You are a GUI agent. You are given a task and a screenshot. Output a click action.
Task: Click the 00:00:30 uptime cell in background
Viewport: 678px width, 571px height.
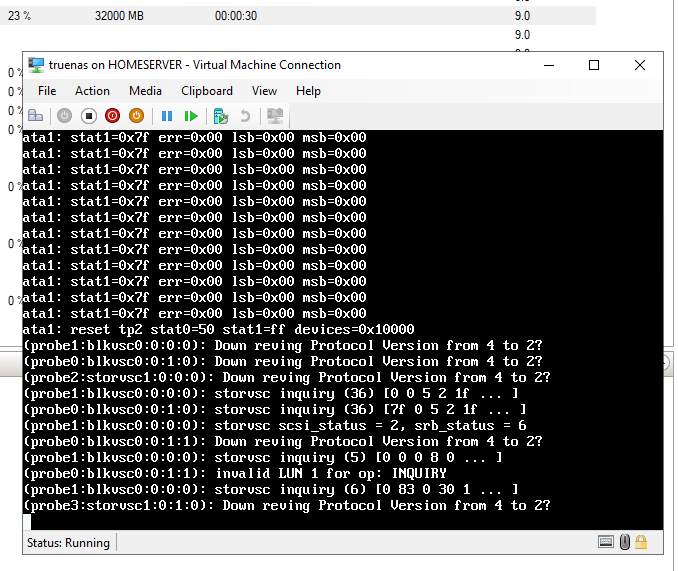236,16
